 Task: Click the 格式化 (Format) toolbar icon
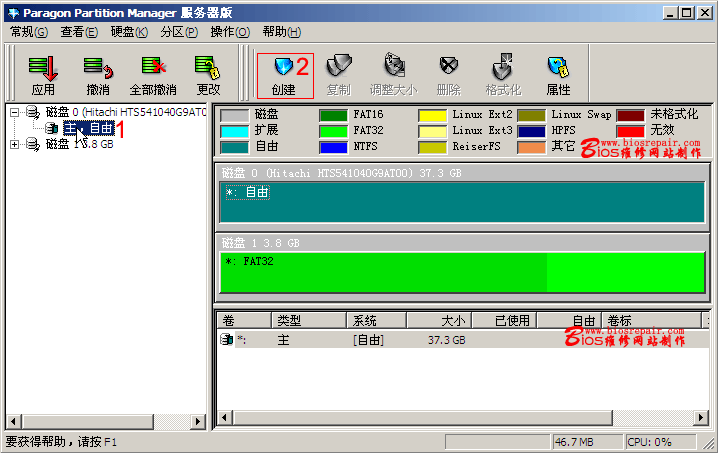(503, 74)
